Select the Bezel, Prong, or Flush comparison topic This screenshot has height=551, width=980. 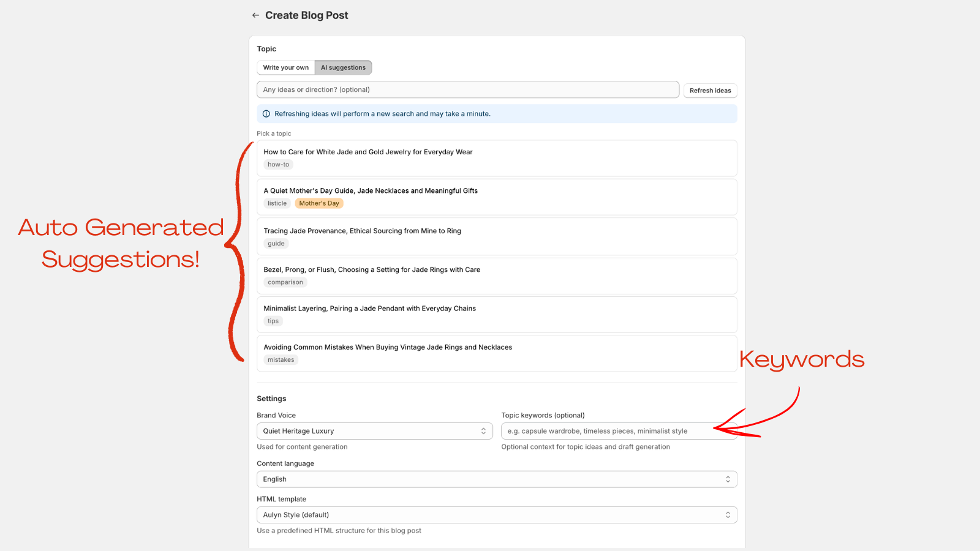point(496,275)
